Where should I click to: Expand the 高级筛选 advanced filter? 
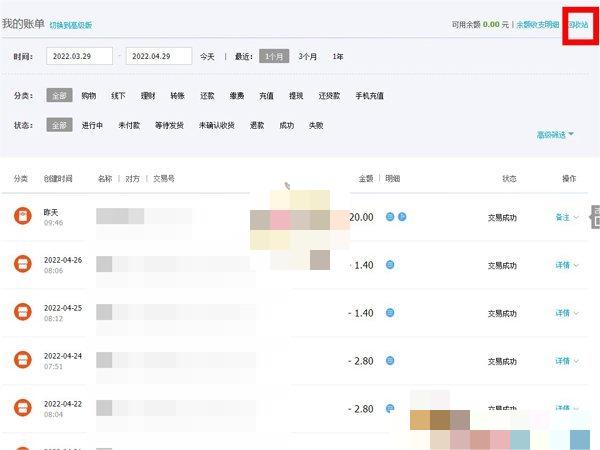point(555,134)
